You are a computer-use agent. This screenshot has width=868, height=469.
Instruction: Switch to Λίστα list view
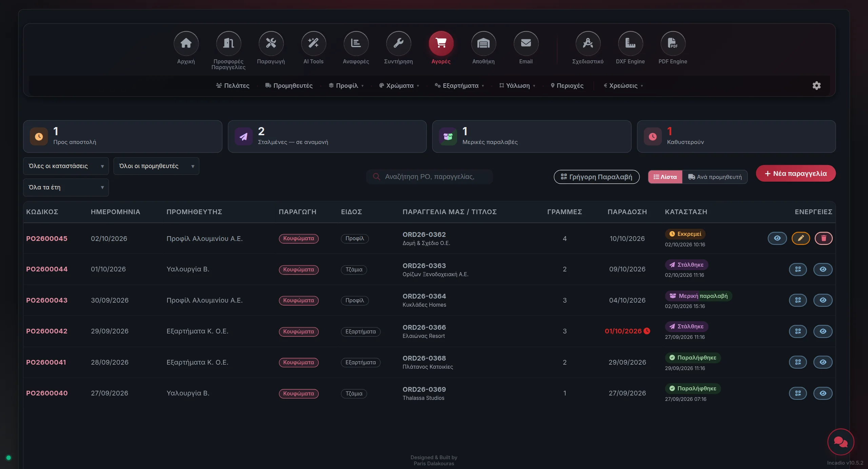[x=665, y=177]
